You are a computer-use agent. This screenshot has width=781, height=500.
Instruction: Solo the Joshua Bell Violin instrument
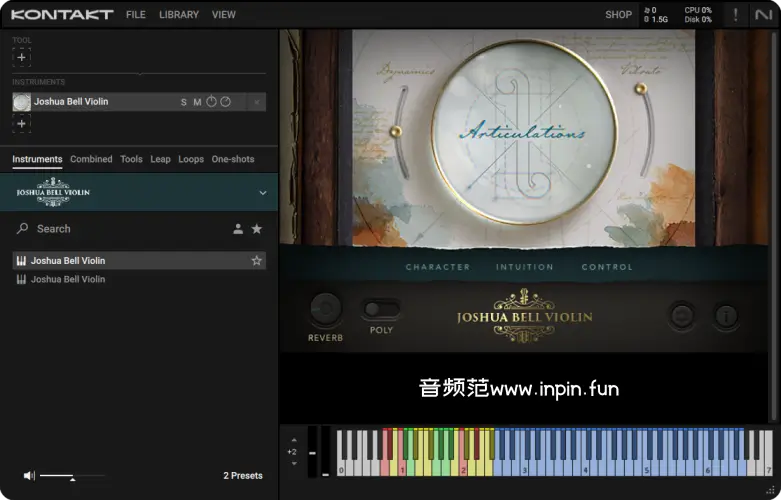tap(184, 102)
